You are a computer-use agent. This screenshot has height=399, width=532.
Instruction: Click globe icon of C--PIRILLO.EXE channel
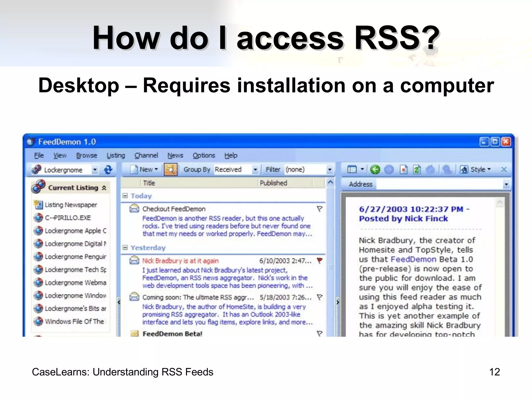pyautogui.click(x=38, y=218)
